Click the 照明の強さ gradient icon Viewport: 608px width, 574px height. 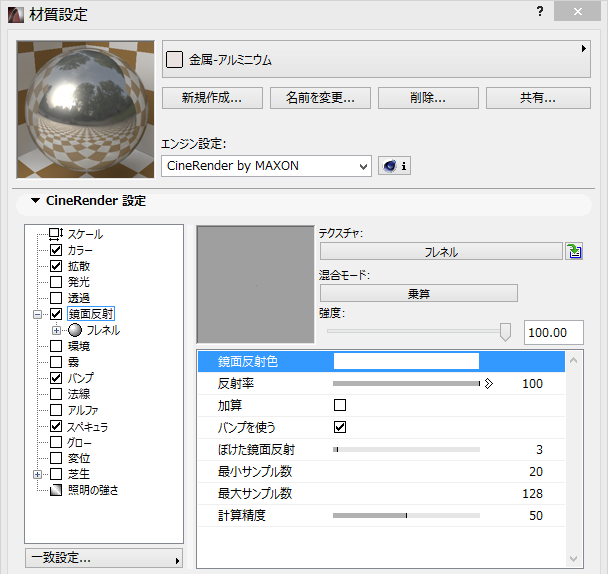pyautogui.click(x=56, y=490)
